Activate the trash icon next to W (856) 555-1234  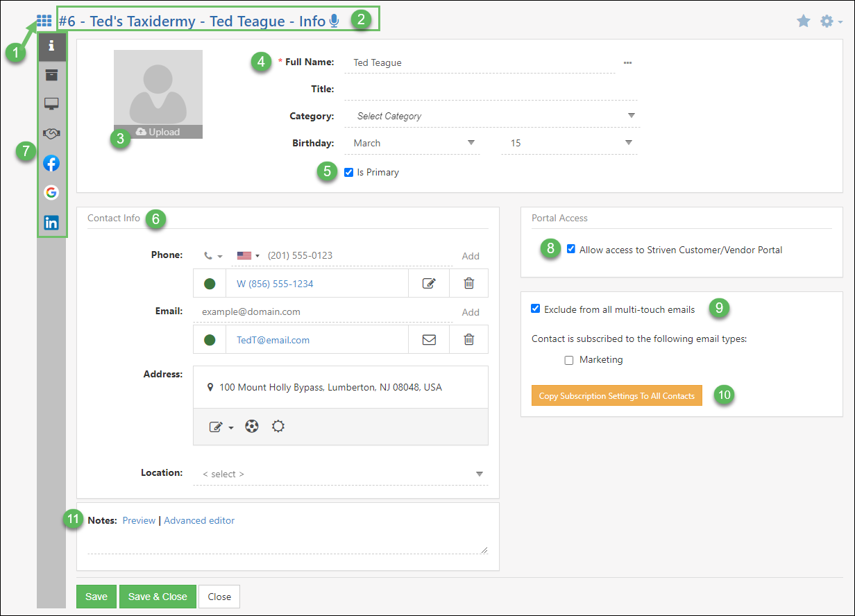coord(468,282)
